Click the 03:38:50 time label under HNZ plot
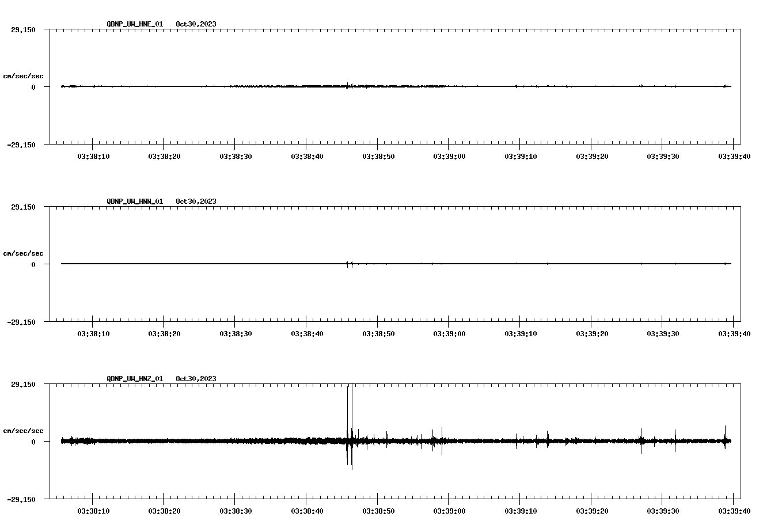This screenshot has width=782, height=532. [x=378, y=511]
